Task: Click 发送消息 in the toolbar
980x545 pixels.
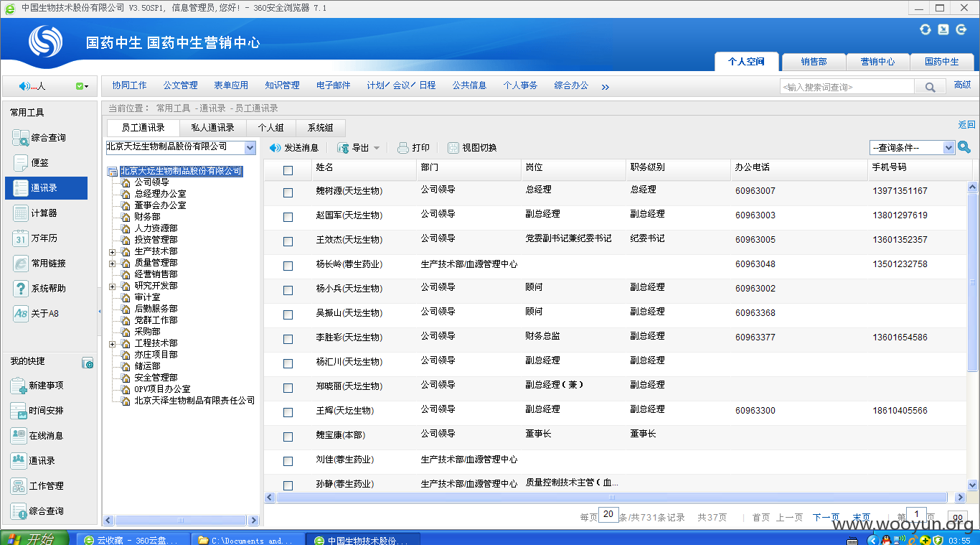Action: 294,148
